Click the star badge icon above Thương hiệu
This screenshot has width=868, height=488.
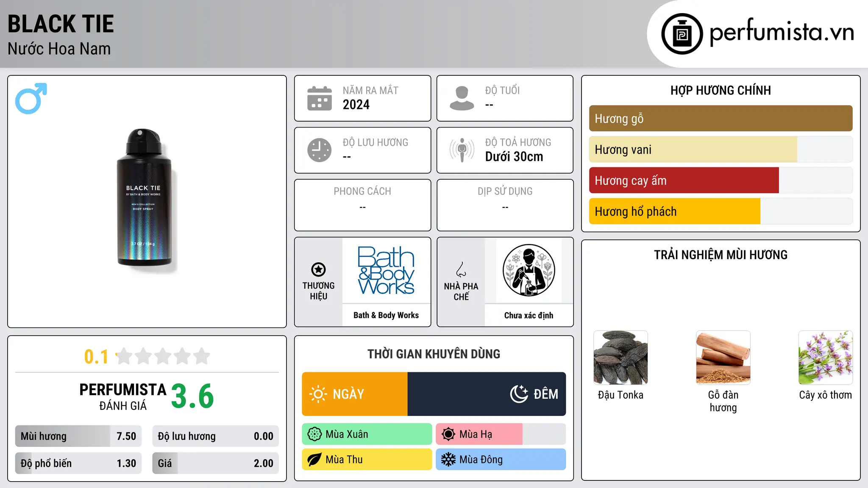coord(318,269)
